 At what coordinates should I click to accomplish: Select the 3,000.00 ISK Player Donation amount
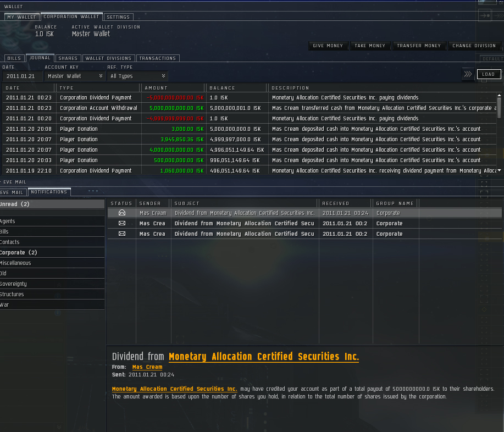tap(187, 129)
